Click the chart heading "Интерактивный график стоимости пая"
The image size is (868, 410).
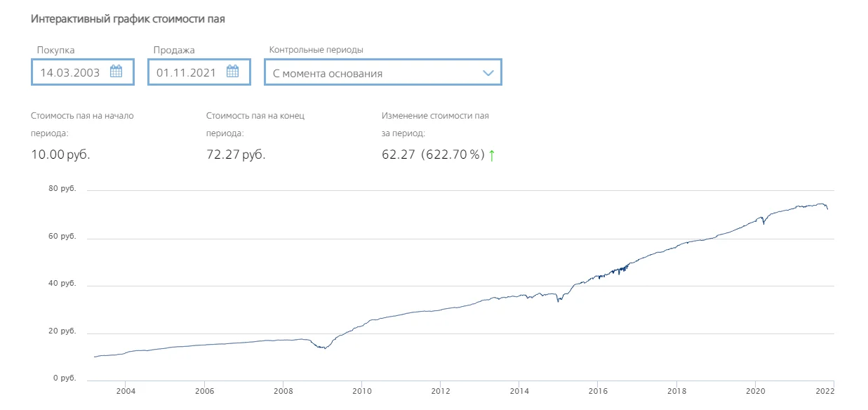click(x=128, y=19)
